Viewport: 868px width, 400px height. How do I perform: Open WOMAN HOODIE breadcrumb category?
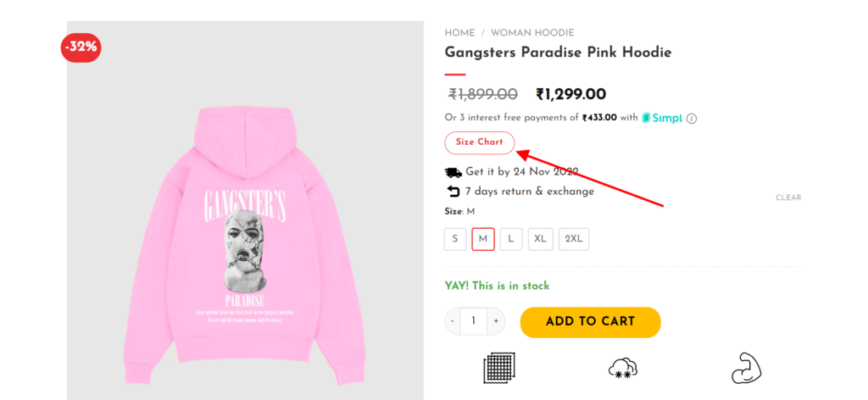(532, 33)
